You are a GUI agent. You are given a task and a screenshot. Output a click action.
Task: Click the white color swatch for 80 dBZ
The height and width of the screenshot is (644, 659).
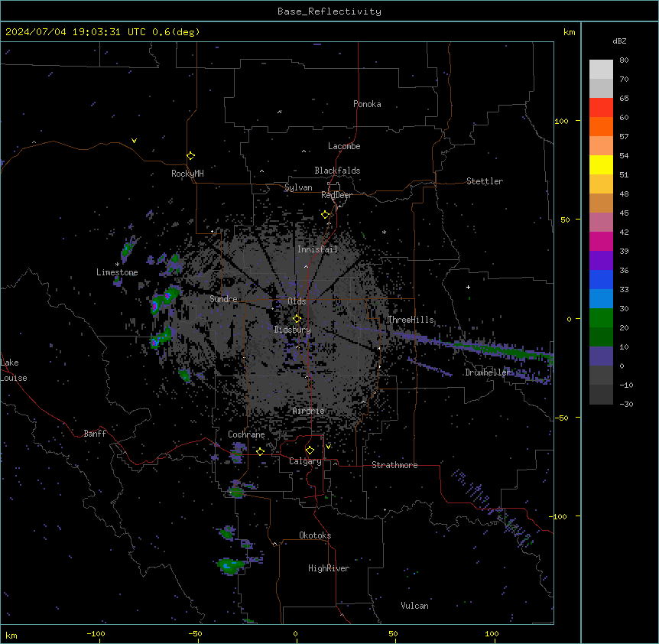click(x=601, y=70)
